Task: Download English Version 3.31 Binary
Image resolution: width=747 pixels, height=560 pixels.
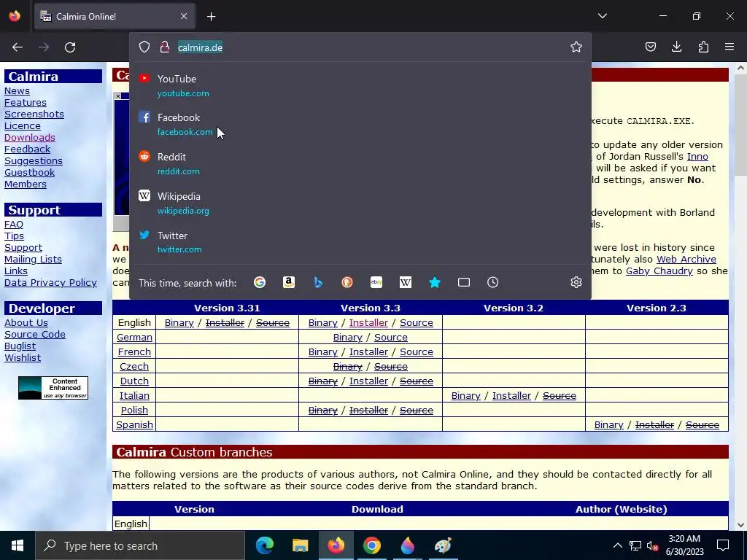Action: pos(179,322)
